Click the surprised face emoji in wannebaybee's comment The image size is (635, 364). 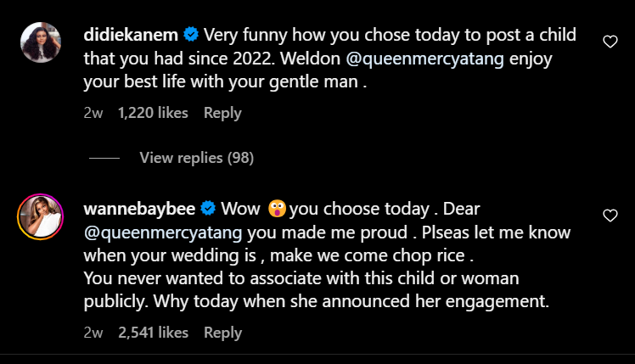coord(277,209)
